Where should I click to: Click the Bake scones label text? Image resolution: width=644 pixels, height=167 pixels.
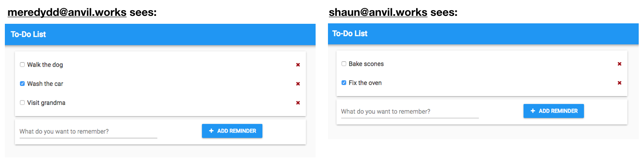(x=366, y=64)
